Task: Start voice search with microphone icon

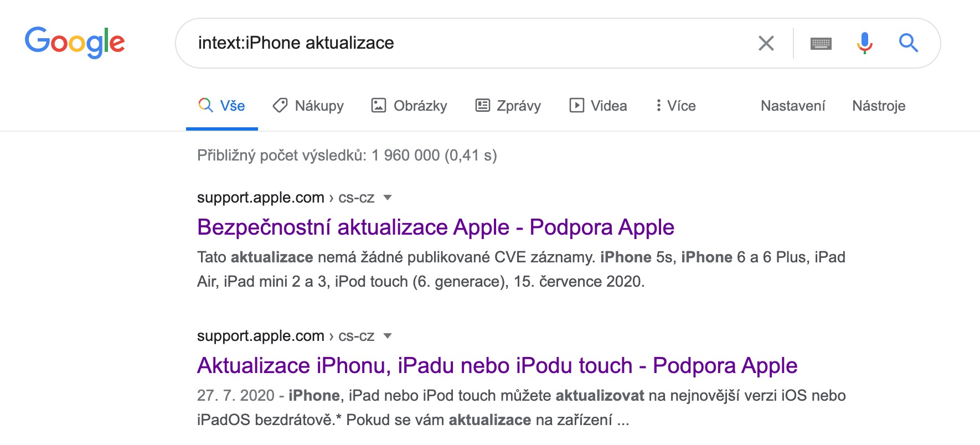Action: pos(864,43)
